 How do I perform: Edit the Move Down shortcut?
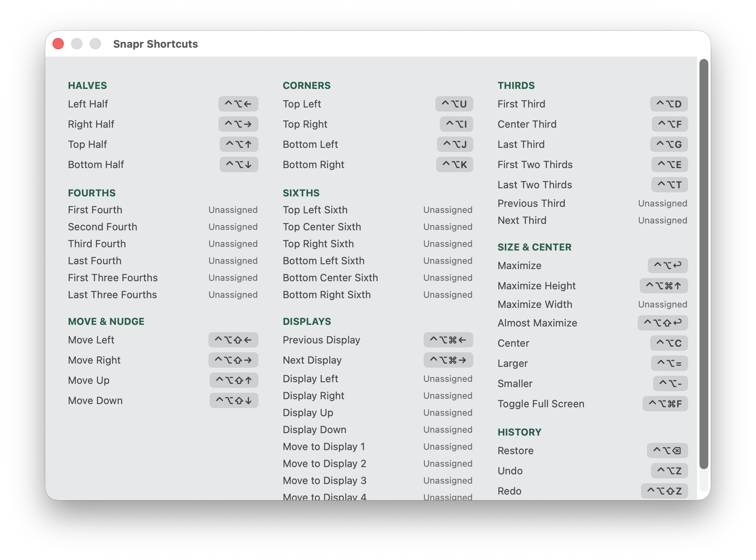(x=234, y=400)
